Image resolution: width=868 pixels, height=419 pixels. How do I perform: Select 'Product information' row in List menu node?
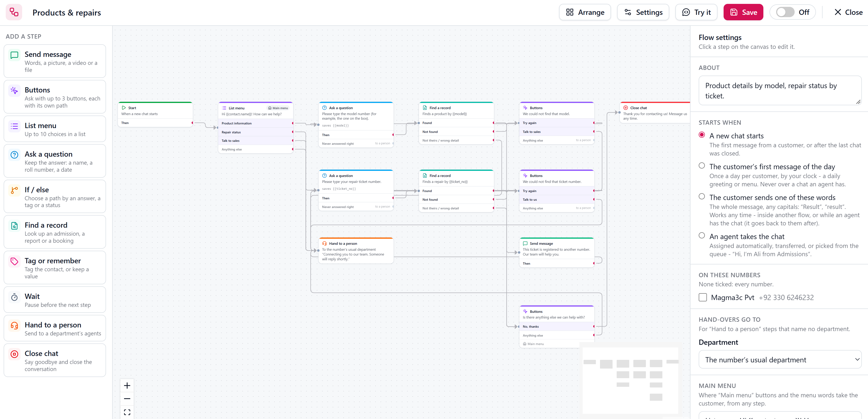pyautogui.click(x=256, y=123)
